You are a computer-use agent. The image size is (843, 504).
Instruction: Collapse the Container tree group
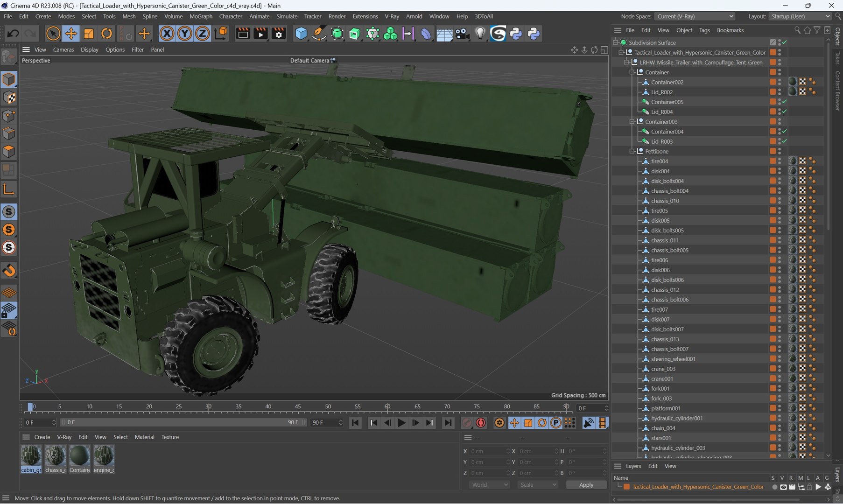pos(632,72)
